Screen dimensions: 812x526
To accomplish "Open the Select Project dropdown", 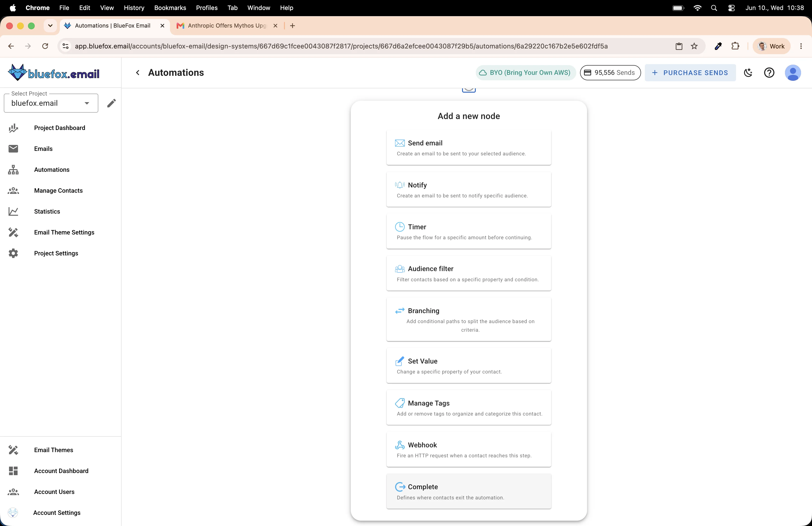I will [x=51, y=103].
